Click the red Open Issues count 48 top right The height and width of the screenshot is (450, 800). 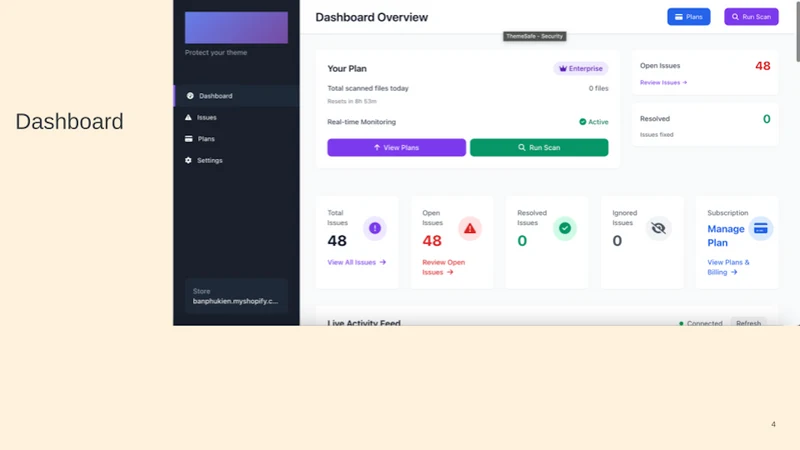point(763,66)
